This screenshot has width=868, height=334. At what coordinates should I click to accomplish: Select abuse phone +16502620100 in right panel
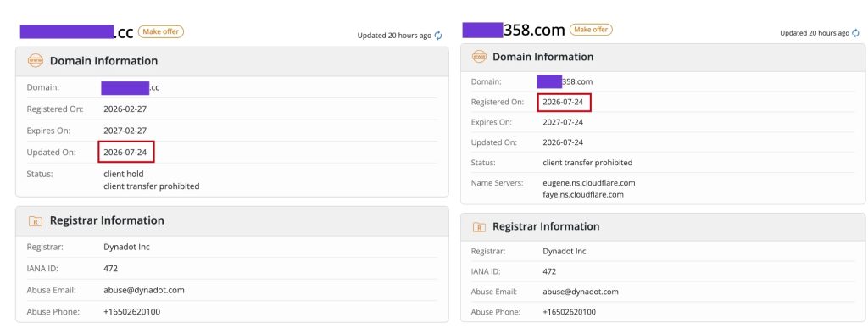(x=570, y=312)
